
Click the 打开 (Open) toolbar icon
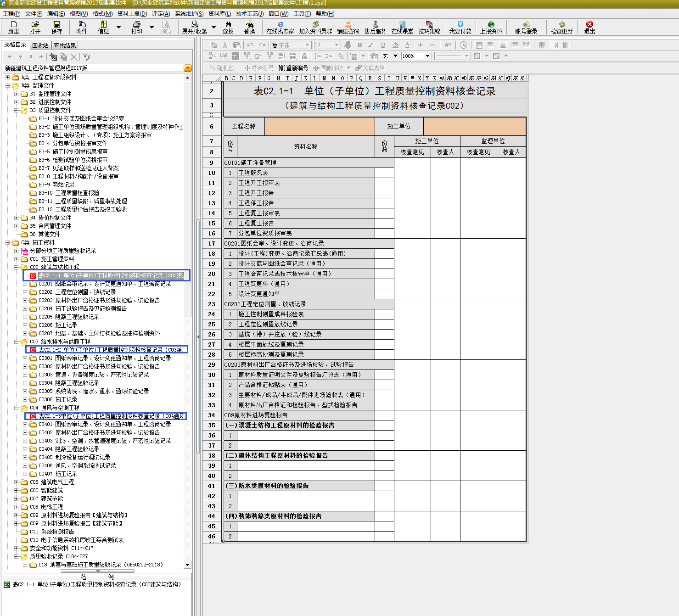[x=35, y=28]
